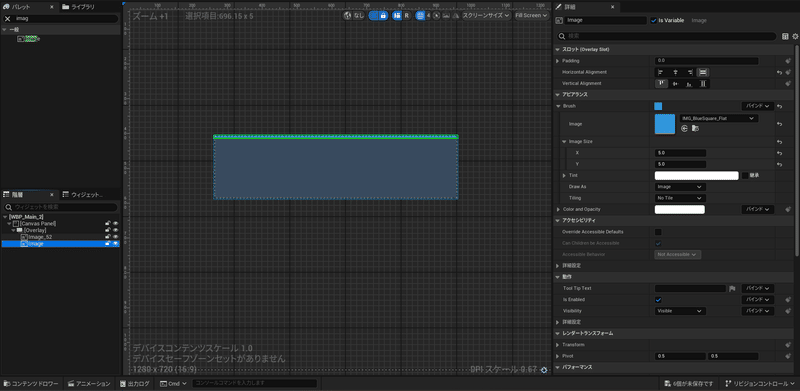This screenshot has width=800, height=391.
Task: Toggle visibility eye for Canvas Panel
Action: [x=115, y=224]
